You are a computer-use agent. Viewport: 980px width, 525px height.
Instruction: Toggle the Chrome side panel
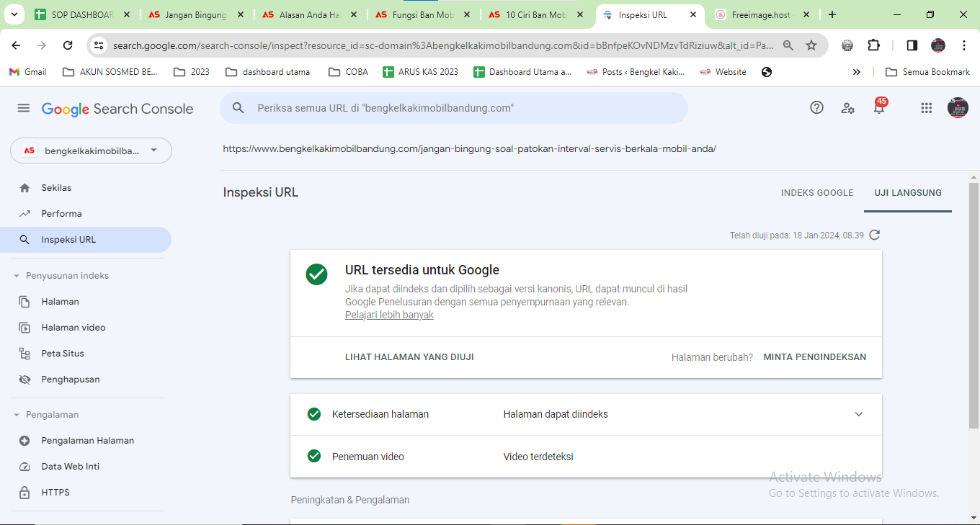point(912,45)
